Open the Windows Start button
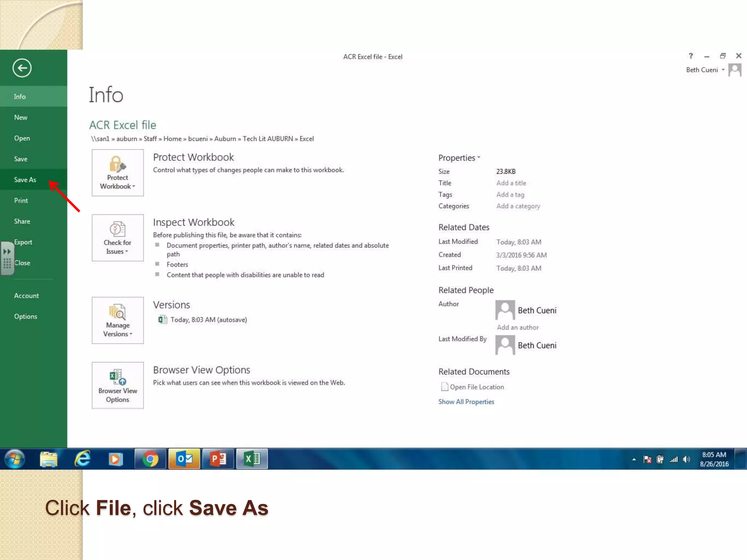Screen dimensions: 747x560 [x=15, y=459]
